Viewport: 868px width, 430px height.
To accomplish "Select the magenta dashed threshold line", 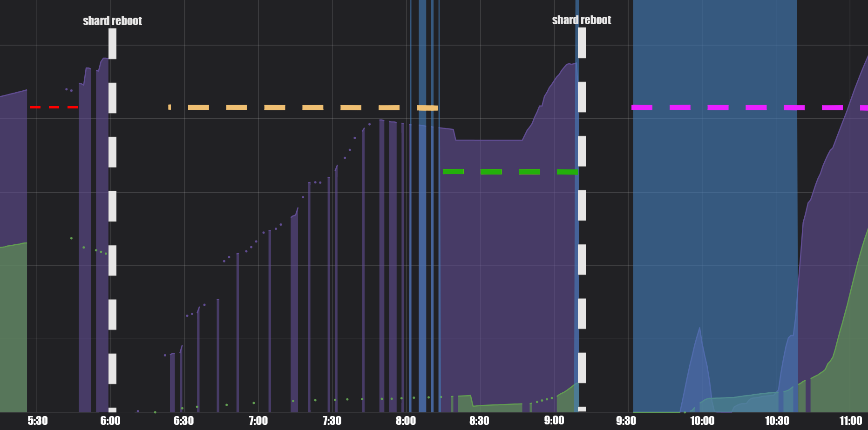I will click(x=718, y=107).
